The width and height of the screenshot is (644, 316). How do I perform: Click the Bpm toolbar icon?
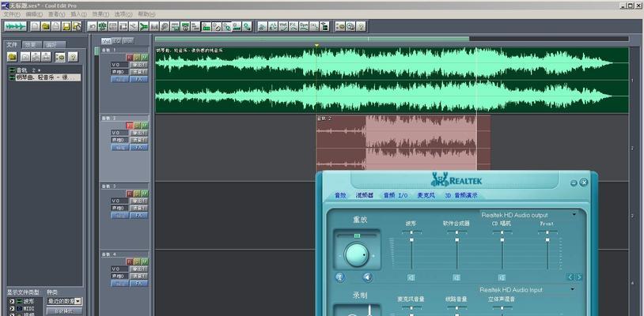click(x=304, y=26)
